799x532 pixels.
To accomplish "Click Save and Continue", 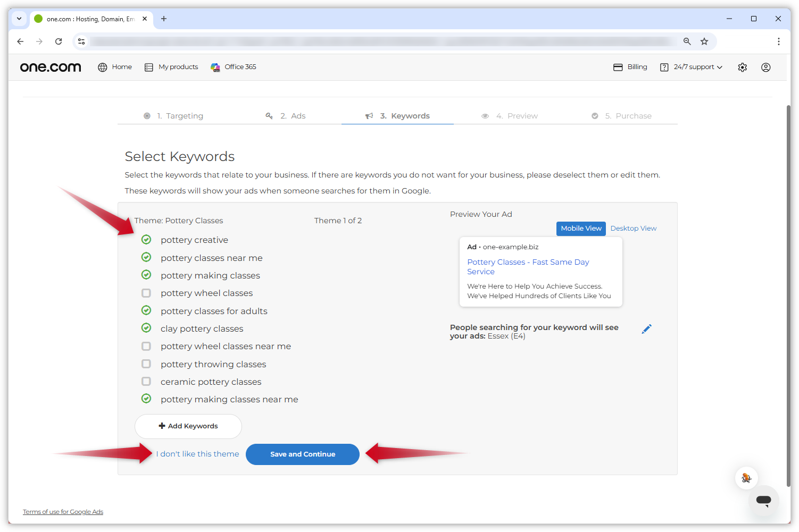I will pyautogui.click(x=303, y=454).
